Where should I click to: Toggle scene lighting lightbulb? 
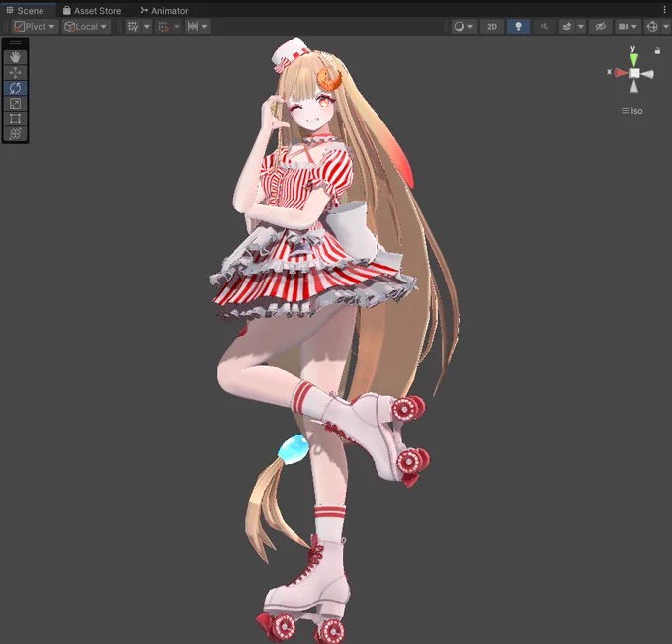coord(518,27)
